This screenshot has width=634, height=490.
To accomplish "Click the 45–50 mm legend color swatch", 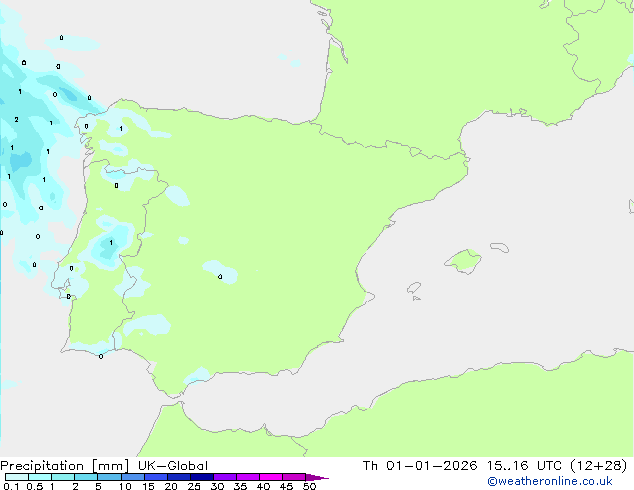I will point(294,477).
